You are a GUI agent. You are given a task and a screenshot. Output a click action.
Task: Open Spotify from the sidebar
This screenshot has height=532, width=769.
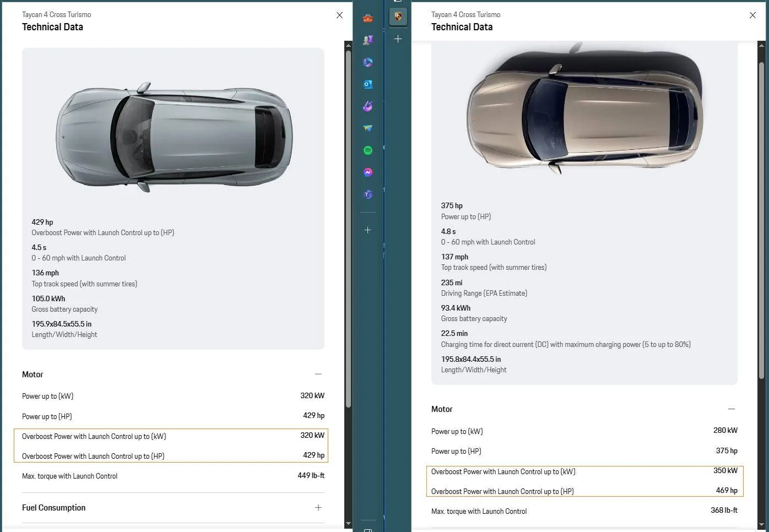click(368, 150)
